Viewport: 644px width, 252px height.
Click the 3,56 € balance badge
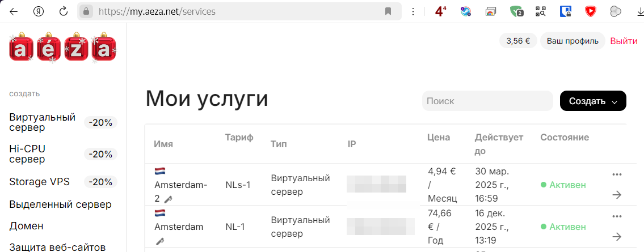pyautogui.click(x=517, y=41)
